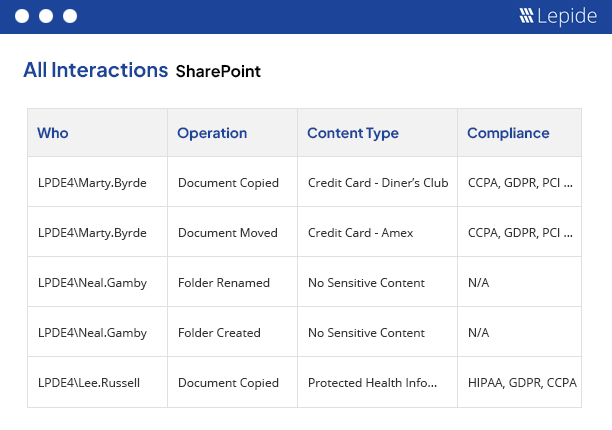The image size is (612, 430).
Task: Open the All Interactions heading
Action: click(95, 71)
